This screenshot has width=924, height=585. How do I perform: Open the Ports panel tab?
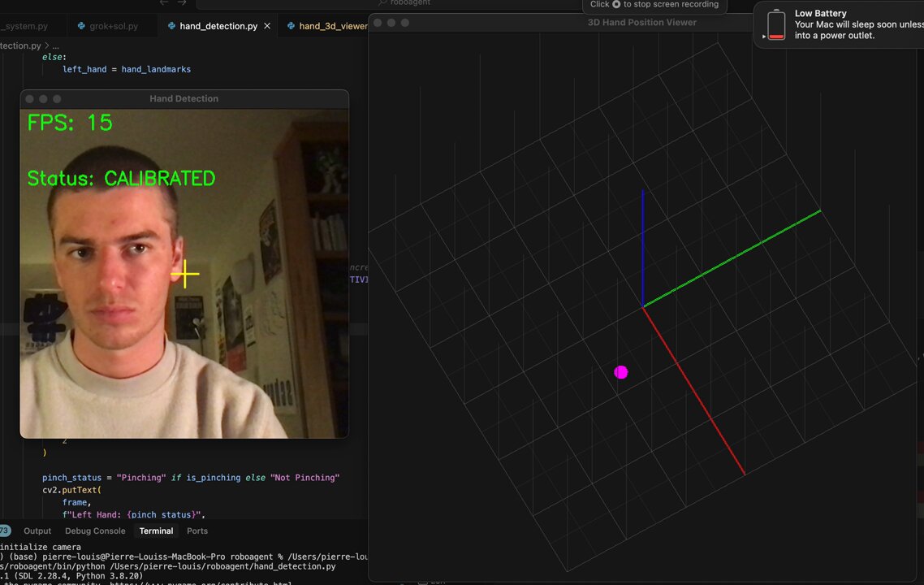coord(196,531)
